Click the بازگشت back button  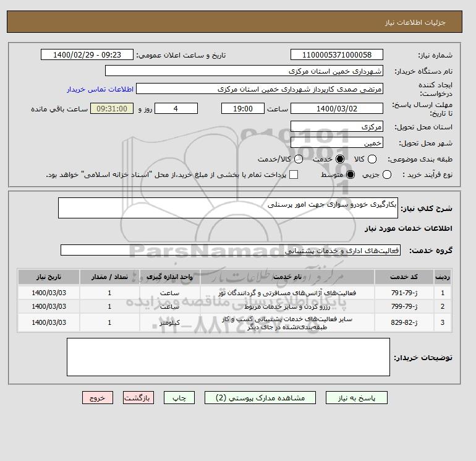[138, 398]
